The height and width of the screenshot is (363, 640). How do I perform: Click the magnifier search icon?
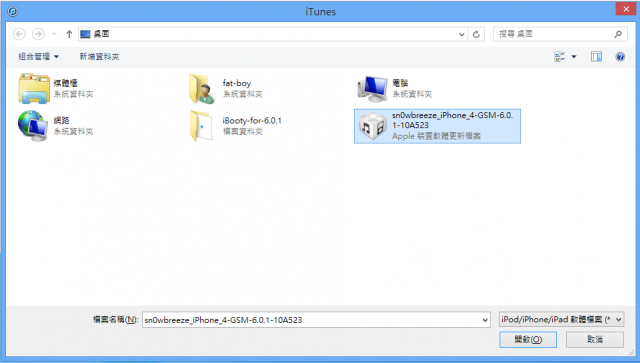point(618,34)
